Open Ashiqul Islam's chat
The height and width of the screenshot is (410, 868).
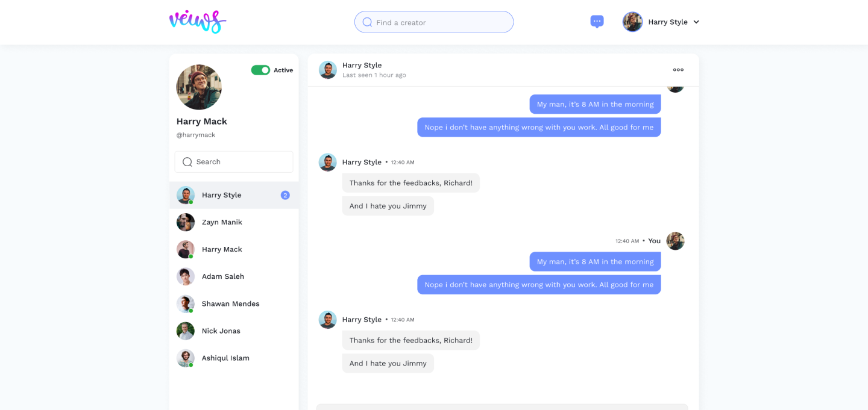234,358
